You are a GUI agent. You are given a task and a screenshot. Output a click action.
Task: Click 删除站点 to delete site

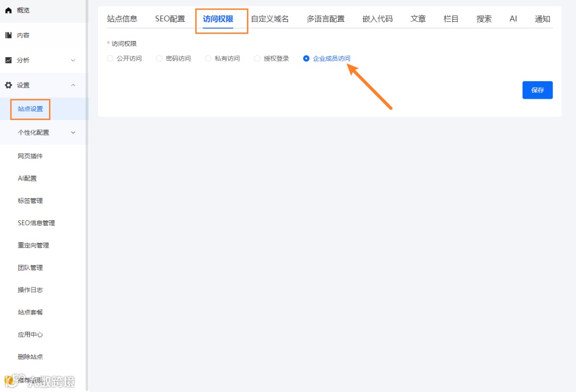point(30,357)
